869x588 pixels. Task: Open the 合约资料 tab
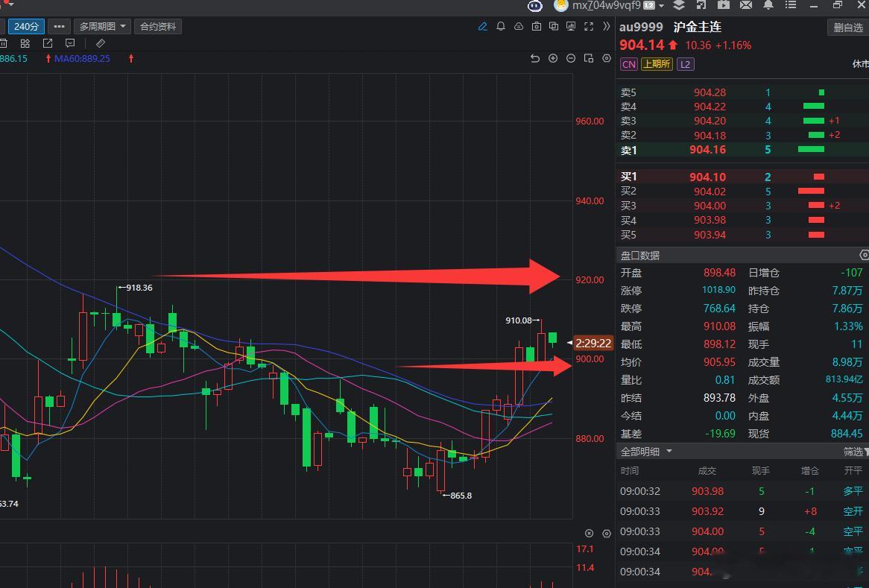158,27
